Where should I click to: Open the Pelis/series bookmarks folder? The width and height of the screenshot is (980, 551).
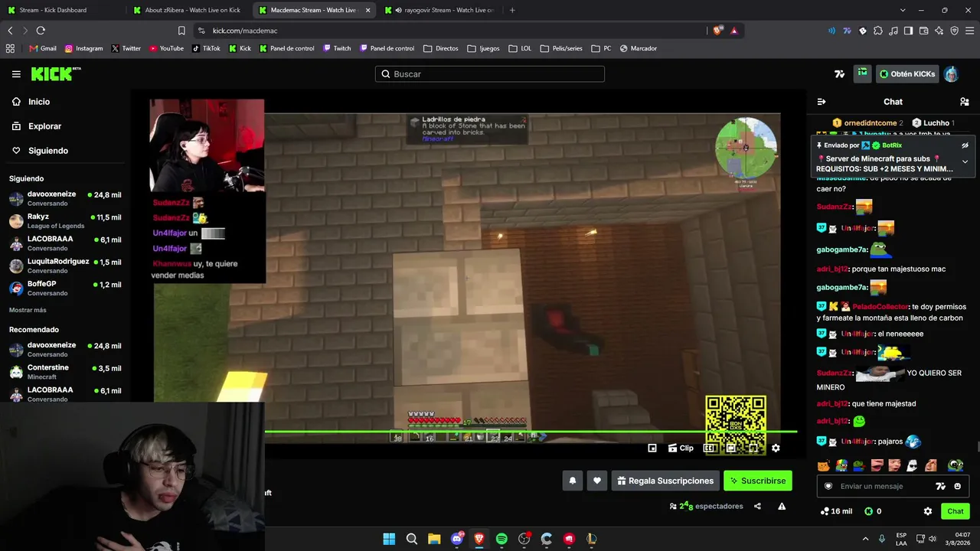click(561, 48)
